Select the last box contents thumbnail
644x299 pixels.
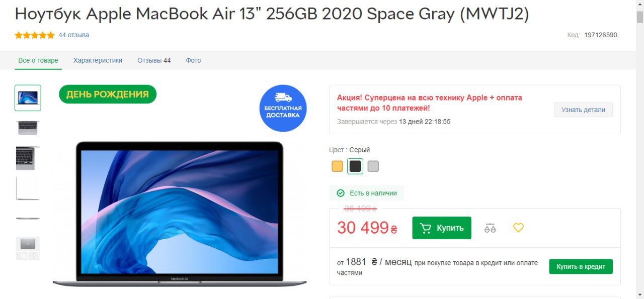28,249
